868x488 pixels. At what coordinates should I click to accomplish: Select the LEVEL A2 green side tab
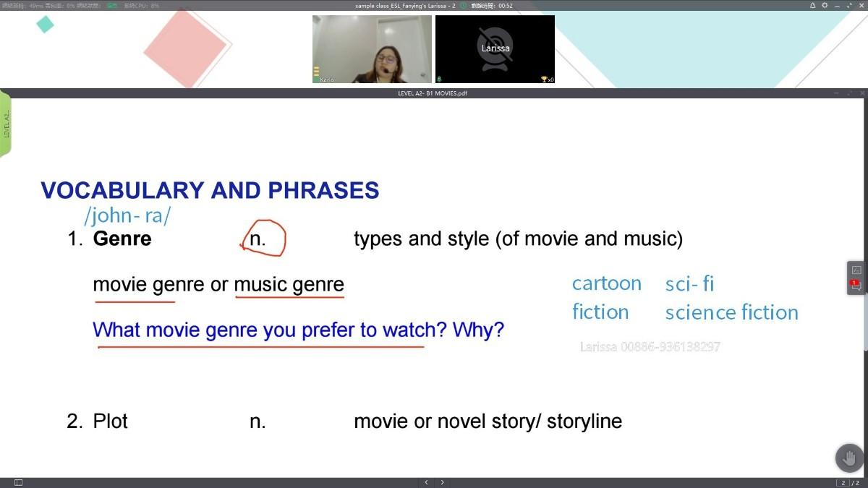pyautogui.click(x=6, y=123)
